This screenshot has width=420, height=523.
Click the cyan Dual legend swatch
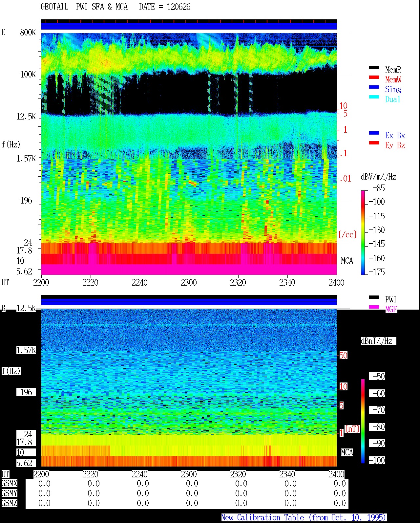374,97
